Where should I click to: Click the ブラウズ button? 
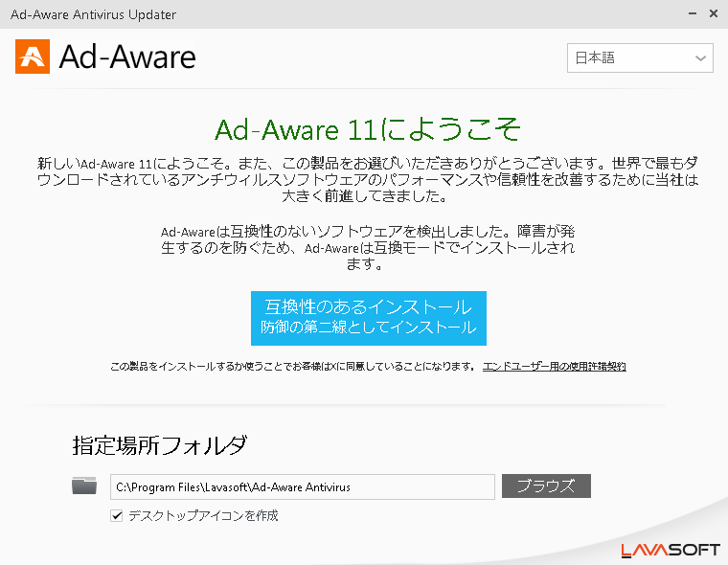[546, 486]
